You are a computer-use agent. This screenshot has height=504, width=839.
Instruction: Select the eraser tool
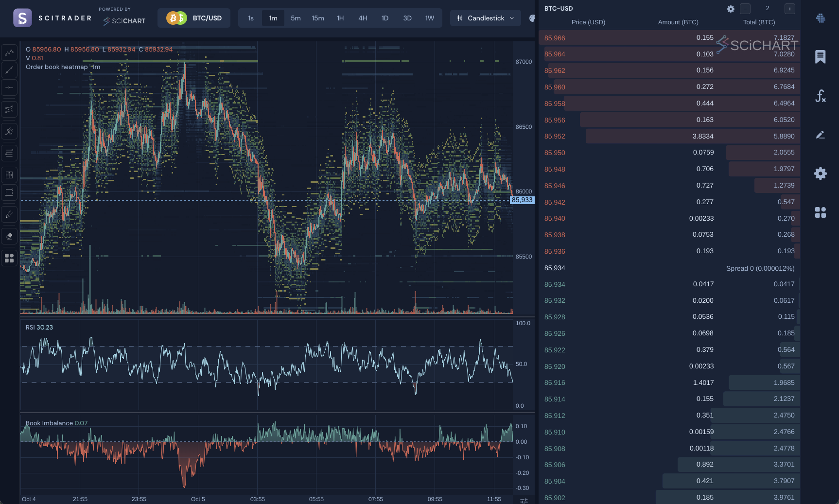tap(9, 236)
